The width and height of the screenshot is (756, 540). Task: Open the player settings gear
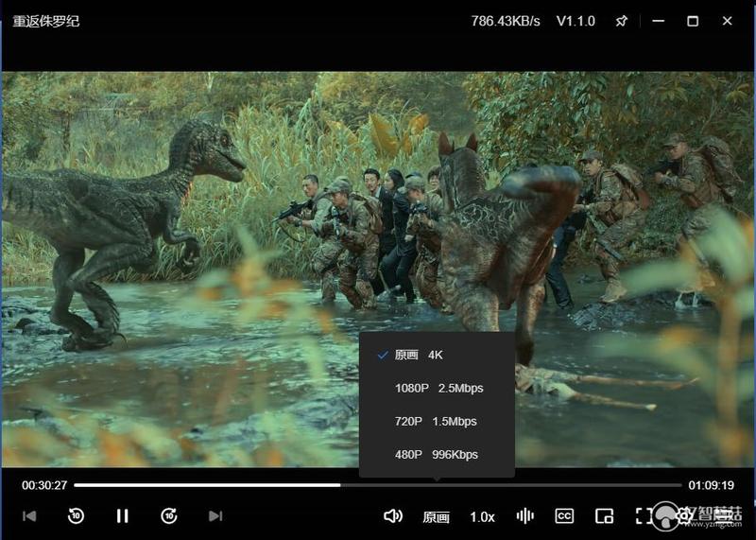pos(684,515)
